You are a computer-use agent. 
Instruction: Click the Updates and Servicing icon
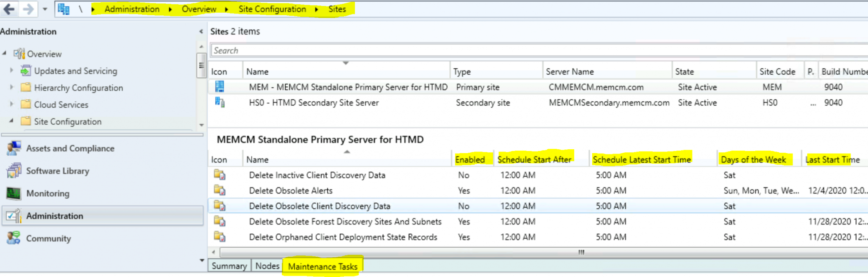[x=26, y=70]
